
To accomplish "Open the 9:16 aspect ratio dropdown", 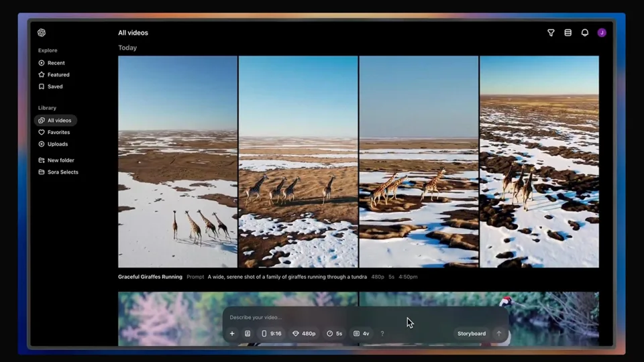I will 271,334.
